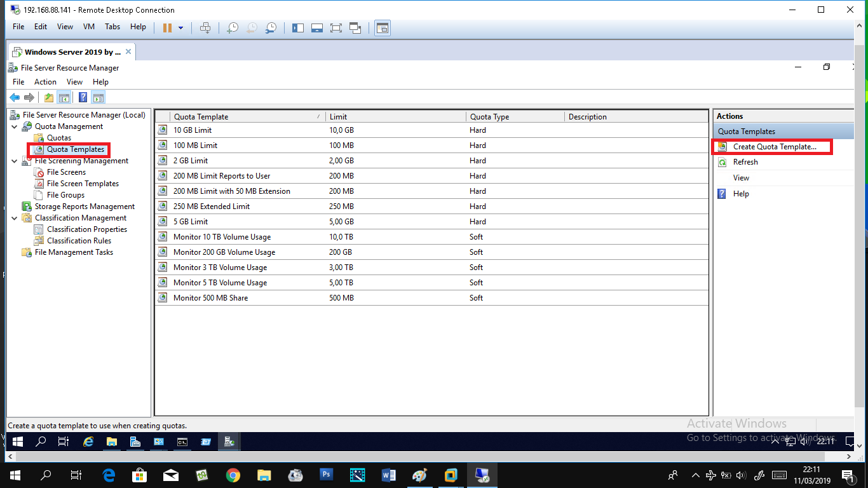This screenshot has width=868, height=488.
Task: Sort by Quota Type column header
Action: pos(515,116)
